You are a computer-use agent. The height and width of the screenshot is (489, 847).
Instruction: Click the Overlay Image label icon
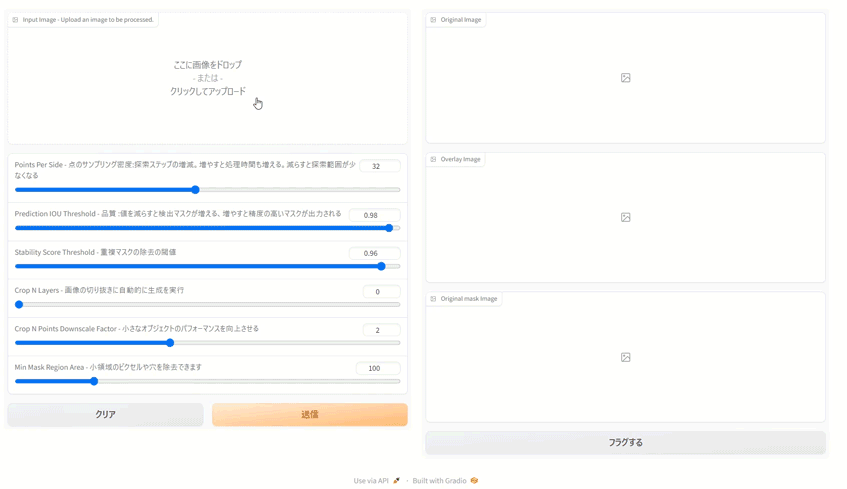click(x=433, y=159)
